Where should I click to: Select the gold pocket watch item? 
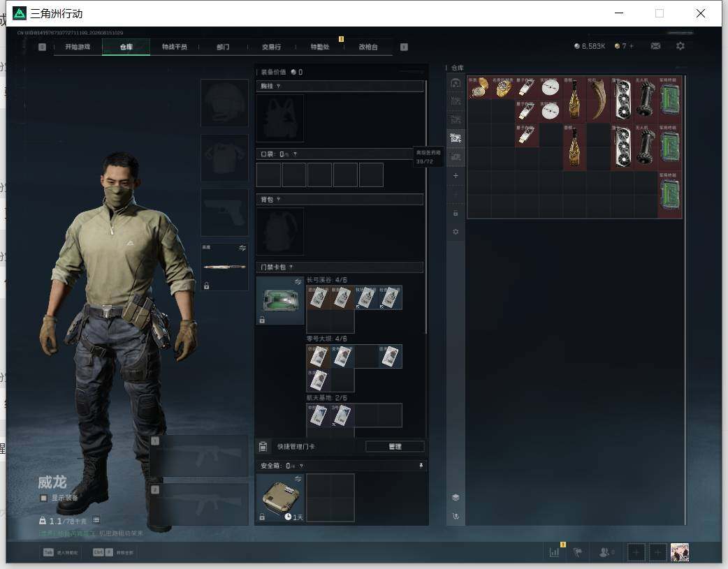coord(479,87)
